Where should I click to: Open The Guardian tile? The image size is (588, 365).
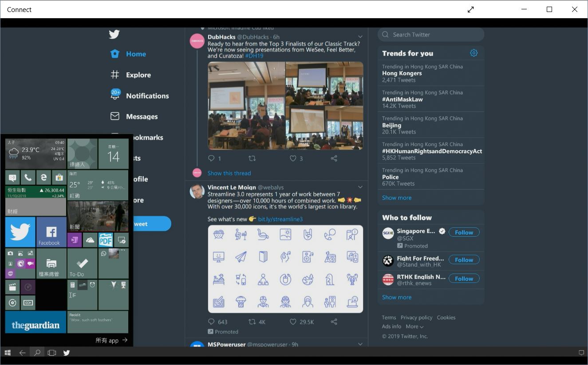pos(36,322)
